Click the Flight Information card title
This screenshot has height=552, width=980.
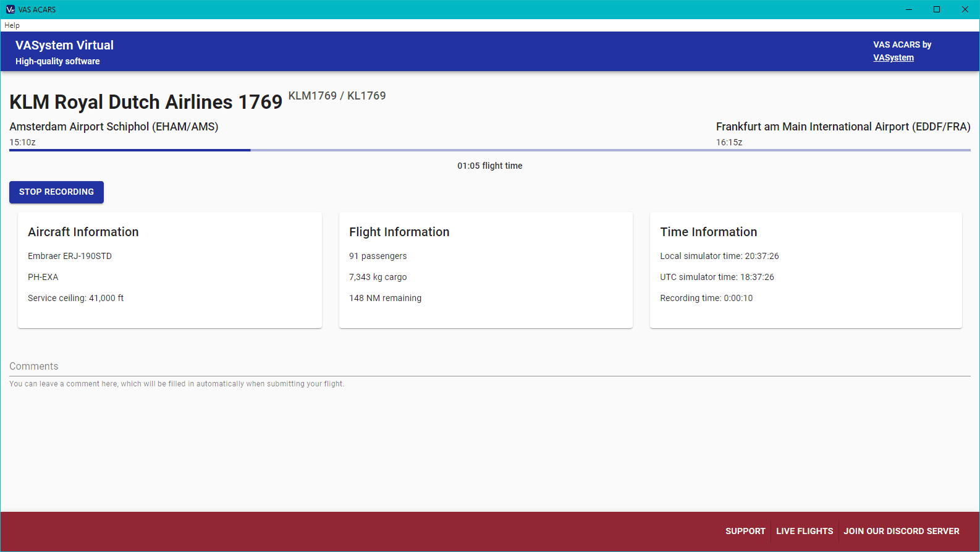pyautogui.click(x=399, y=232)
